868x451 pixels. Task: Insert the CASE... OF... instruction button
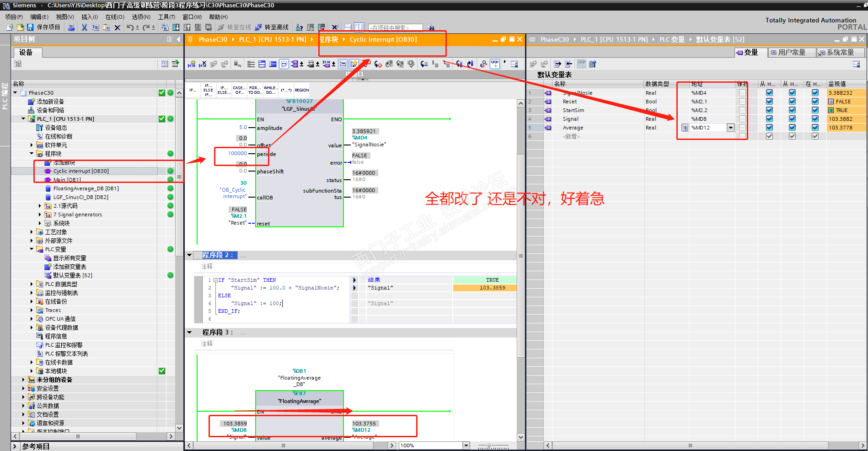click(240, 90)
